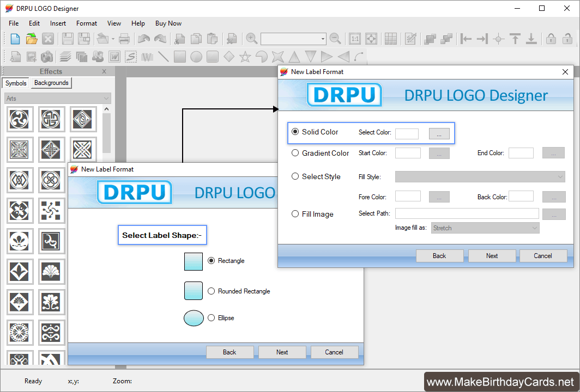580x392 pixels.
Task: Click the browse button beside Select Color
Action: point(439,134)
